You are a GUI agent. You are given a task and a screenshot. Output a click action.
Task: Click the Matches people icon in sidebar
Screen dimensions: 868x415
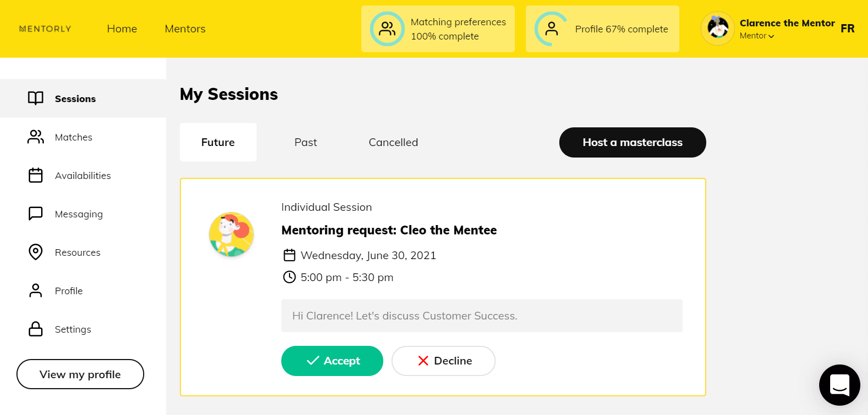pos(36,137)
